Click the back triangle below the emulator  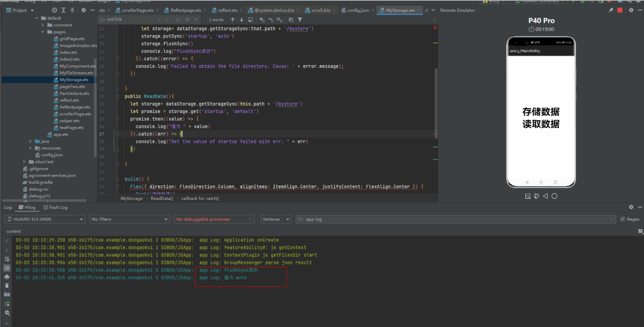pos(545,196)
